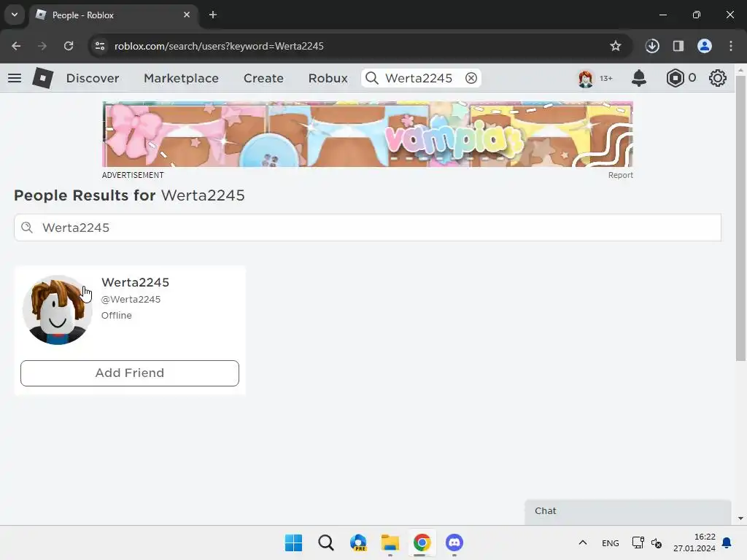The height and width of the screenshot is (560, 747).
Task: Click the browser address bar URL
Action: pyautogui.click(x=219, y=46)
